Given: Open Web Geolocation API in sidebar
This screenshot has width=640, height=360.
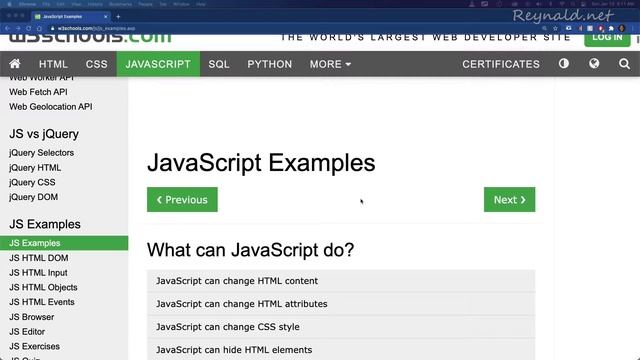Looking at the screenshot, I should click(x=51, y=107).
